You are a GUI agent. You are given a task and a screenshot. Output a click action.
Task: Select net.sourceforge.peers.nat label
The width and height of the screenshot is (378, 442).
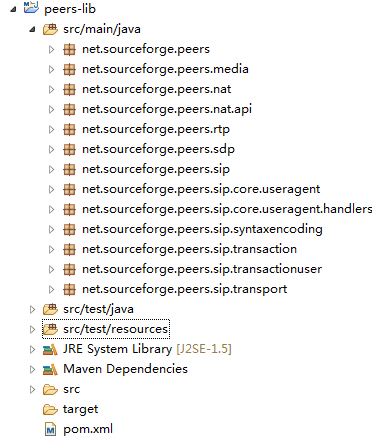[x=157, y=90]
